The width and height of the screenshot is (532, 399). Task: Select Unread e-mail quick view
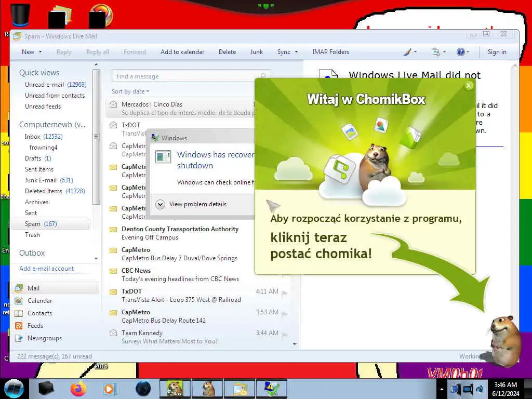(55, 85)
